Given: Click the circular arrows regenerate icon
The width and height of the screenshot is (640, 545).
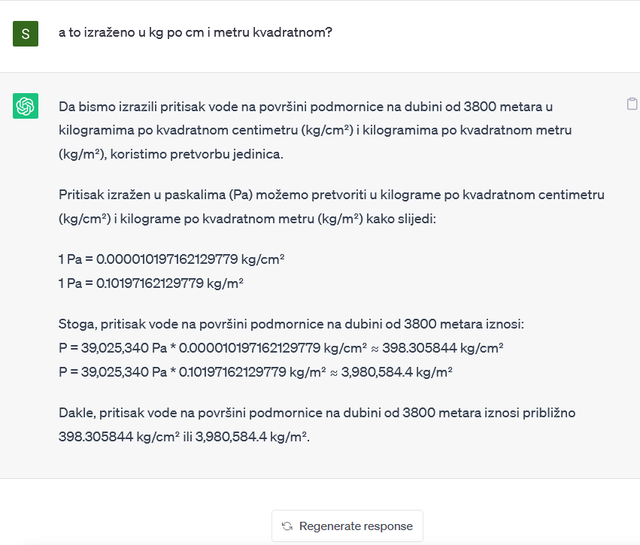Looking at the screenshot, I should (x=287, y=526).
